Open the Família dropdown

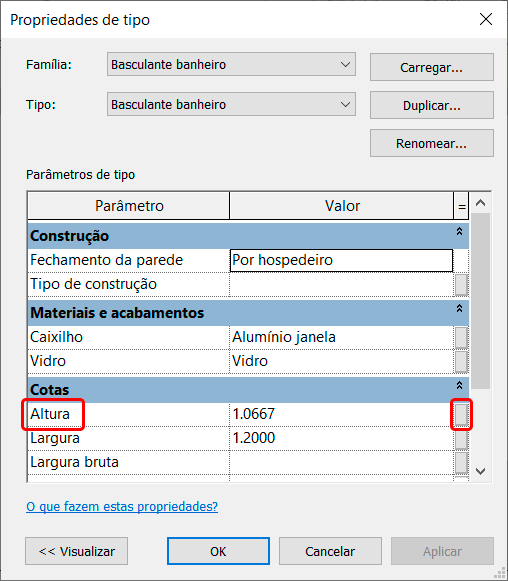(x=232, y=64)
